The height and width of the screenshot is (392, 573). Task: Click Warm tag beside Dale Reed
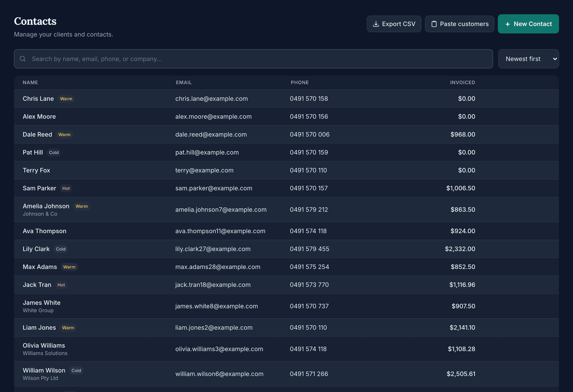[x=64, y=135]
